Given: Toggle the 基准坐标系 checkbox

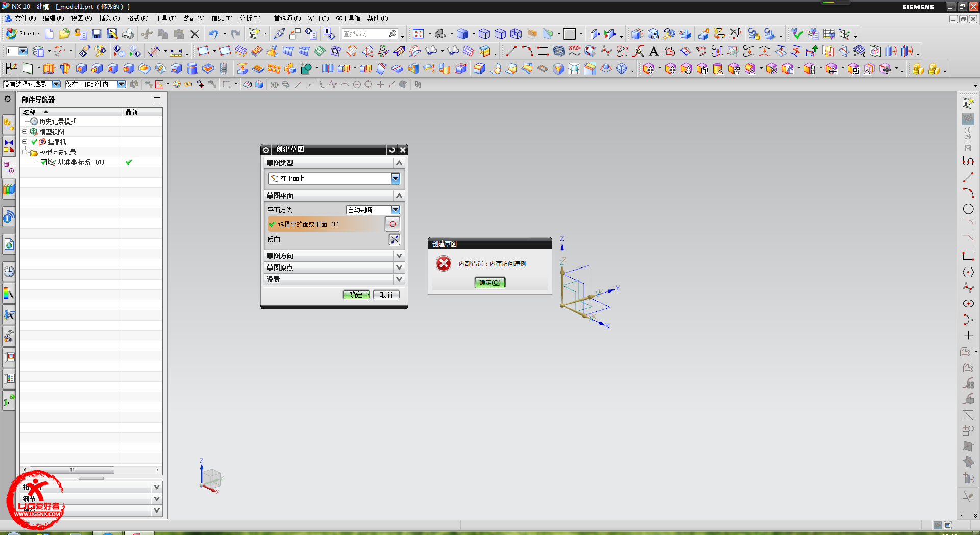Looking at the screenshot, I should (x=44, y=162).
